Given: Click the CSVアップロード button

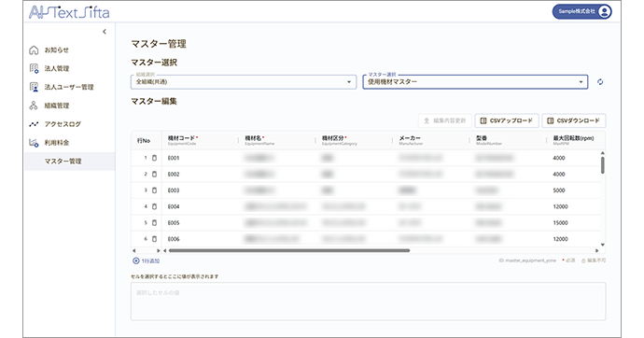Looking at the screenshot, I should click(x=507, y=120).
